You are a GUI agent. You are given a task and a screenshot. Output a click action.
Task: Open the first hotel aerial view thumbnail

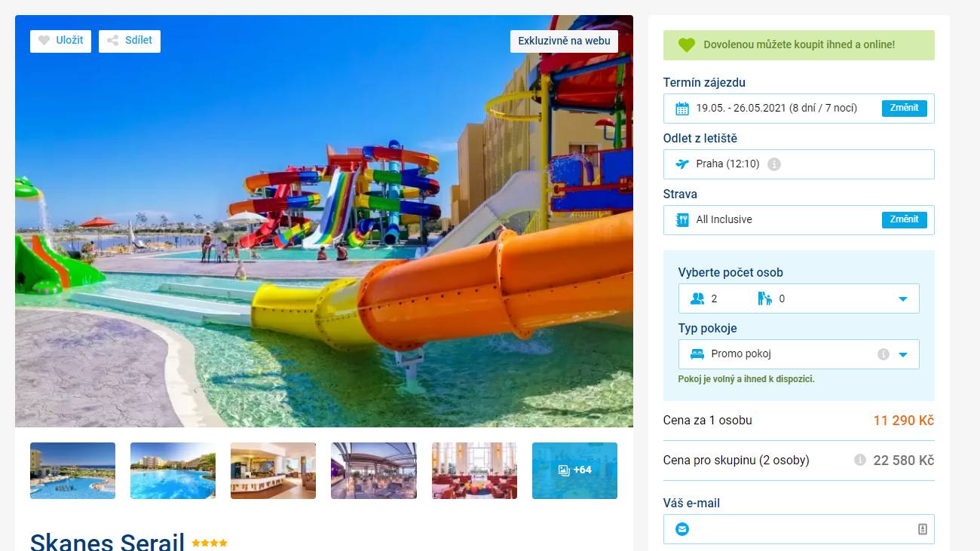pos(72,470)
